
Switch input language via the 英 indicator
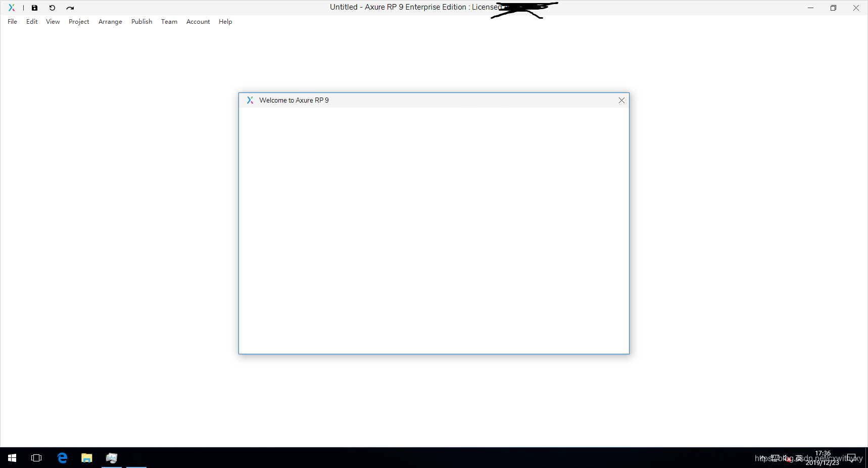click(799, 458)
